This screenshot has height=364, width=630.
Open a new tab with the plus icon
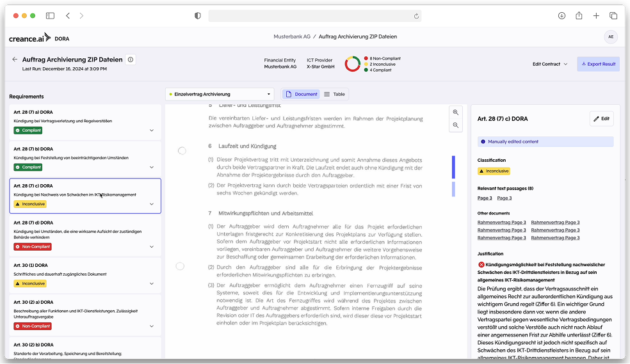596,15
